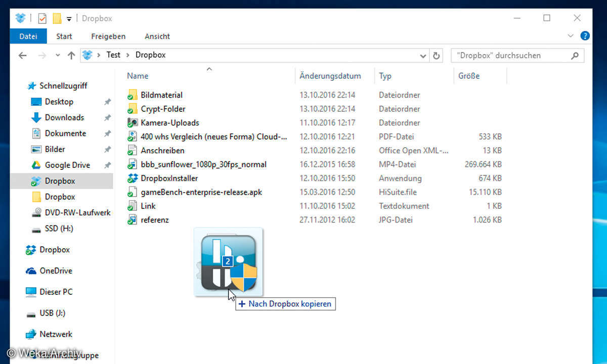Open Netzwerk in the navigation pane
Image resolution: width=607 pixels, height=364 pixels.
(56, 334)
